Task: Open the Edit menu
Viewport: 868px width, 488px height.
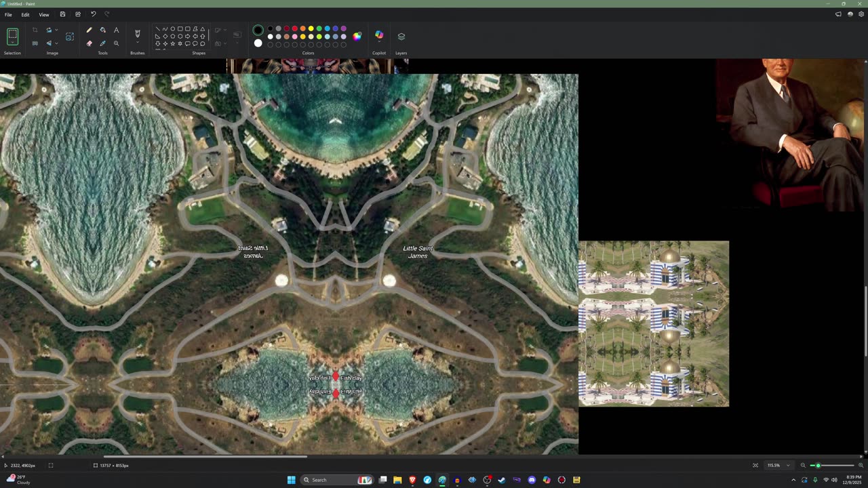Action: click(25, 14)
